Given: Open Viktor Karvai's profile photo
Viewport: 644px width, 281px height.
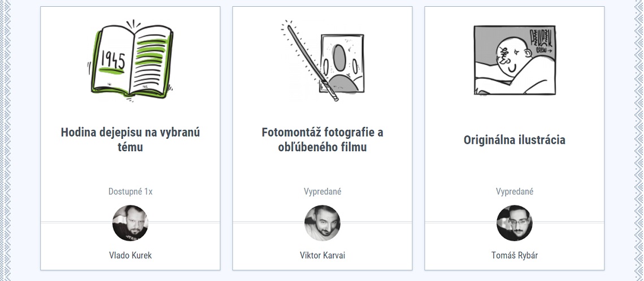Looking at the screenshot, I should coord(323,223).
